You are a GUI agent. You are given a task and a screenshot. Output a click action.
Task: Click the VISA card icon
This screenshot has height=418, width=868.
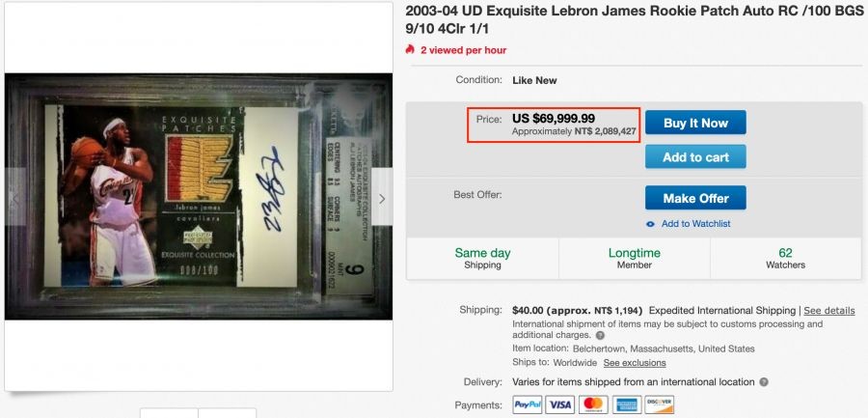(559, 404)
